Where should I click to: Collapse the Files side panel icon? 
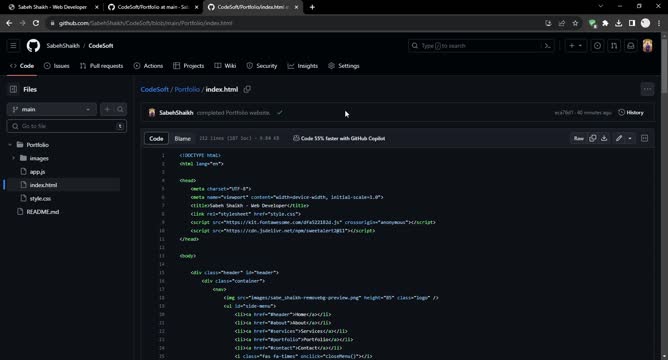[x=13, y=89]
